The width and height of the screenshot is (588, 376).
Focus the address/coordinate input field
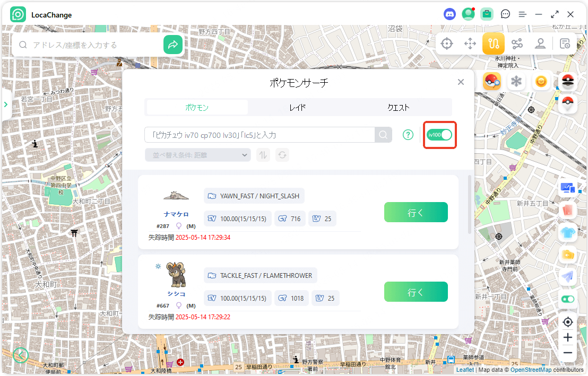point(96,45)
